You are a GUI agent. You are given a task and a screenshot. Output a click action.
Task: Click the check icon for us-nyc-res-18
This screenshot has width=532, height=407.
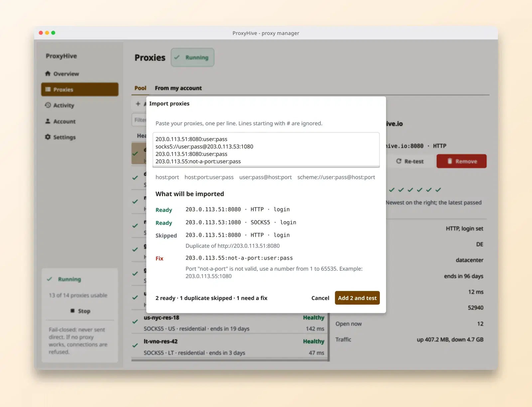tap(135, 322)
